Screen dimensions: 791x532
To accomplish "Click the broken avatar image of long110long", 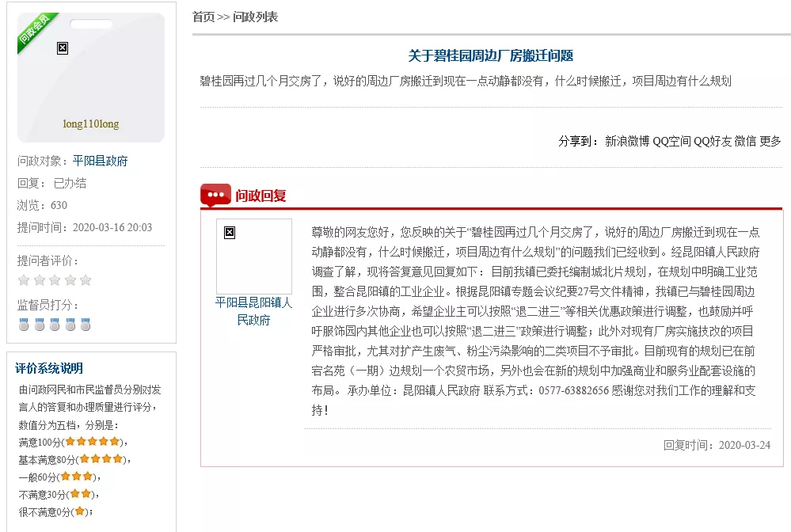I will 63,48.
